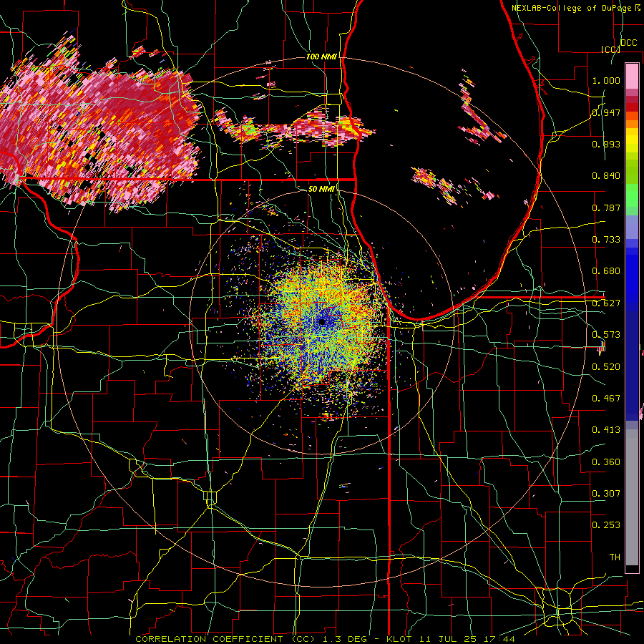Click the 0.467 scale value

point(606,399)
